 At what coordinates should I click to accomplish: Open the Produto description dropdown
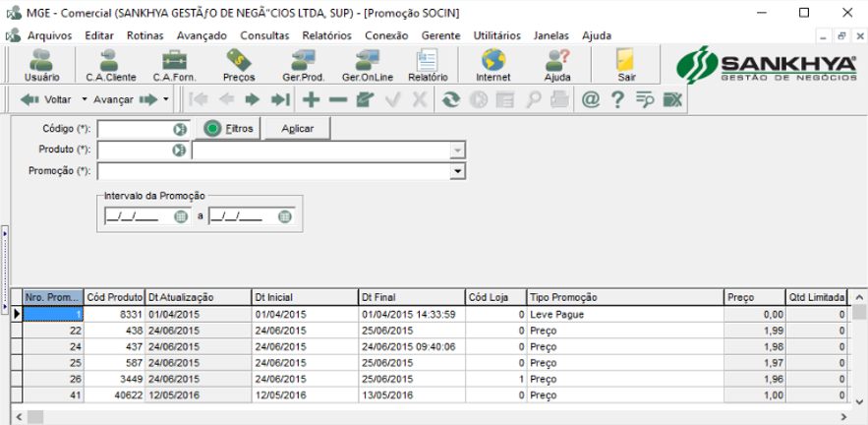458,151
